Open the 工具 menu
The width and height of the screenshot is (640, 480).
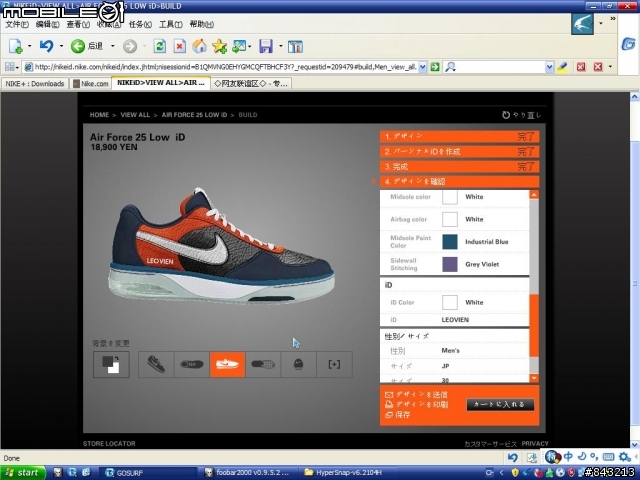[171, 24]
